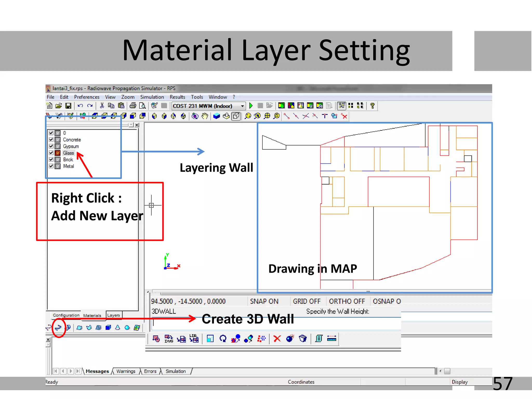The width and height of the screenshot is (532, 399).
Task: Open the Results menu
Action: [177, 97]
